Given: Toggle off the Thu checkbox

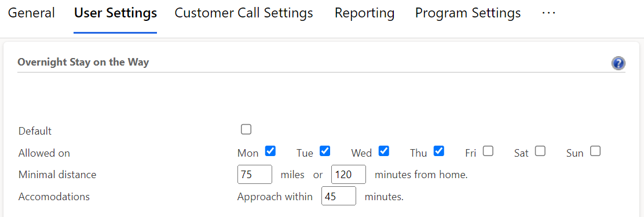Looking at the screenshot, I should pyautogui.click(x=438, y=151).
